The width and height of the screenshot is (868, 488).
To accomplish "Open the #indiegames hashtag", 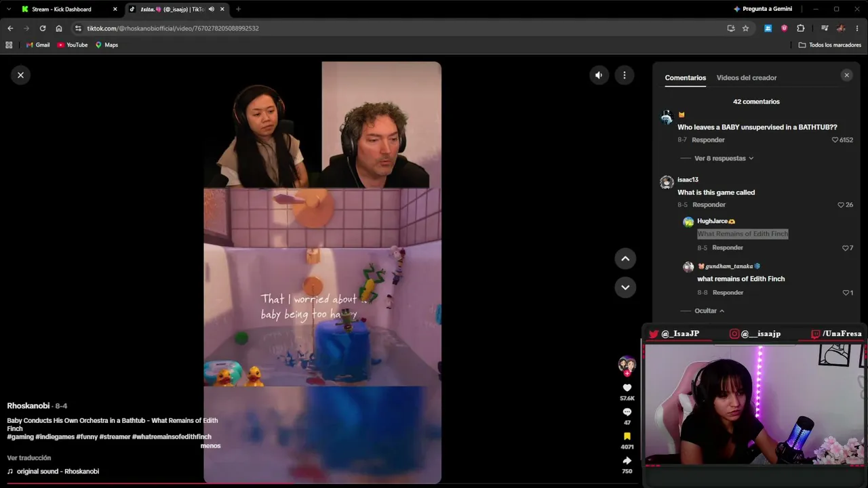I will [x=55, y=437].
